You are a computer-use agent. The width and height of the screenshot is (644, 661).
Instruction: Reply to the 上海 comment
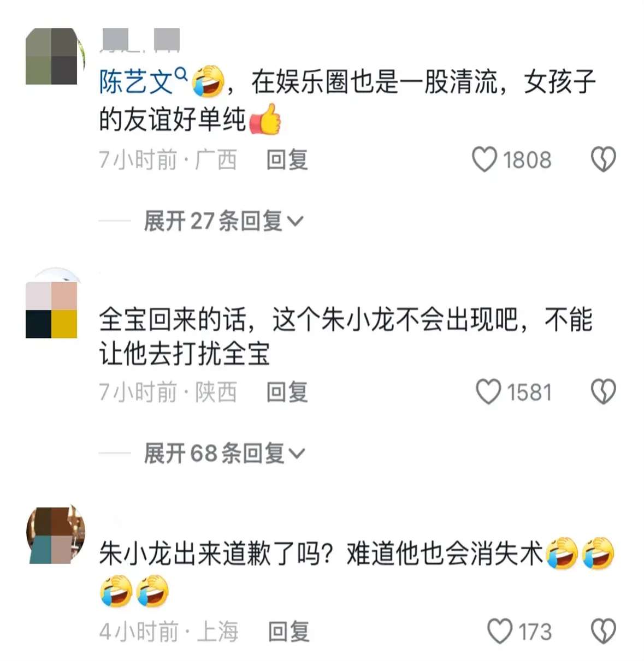[x=289, y=632]
